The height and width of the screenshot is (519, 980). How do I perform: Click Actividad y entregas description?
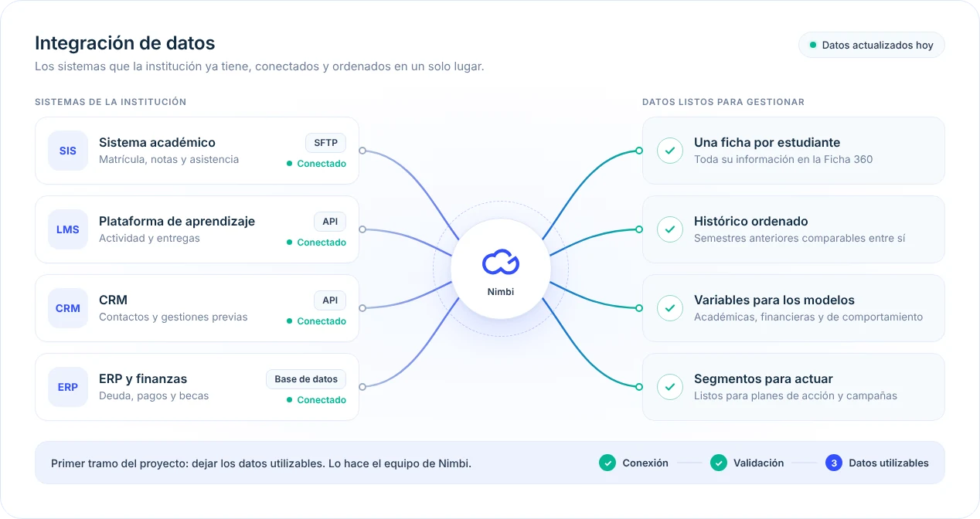pos(149,239)
